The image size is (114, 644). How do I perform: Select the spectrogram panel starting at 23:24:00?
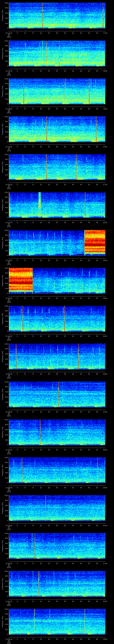pyautogui.click(x=57, y=318)
